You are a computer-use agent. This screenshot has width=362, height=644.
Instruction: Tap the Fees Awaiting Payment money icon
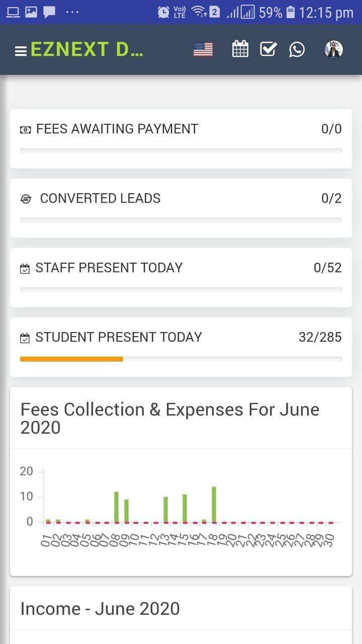[25, 129]
